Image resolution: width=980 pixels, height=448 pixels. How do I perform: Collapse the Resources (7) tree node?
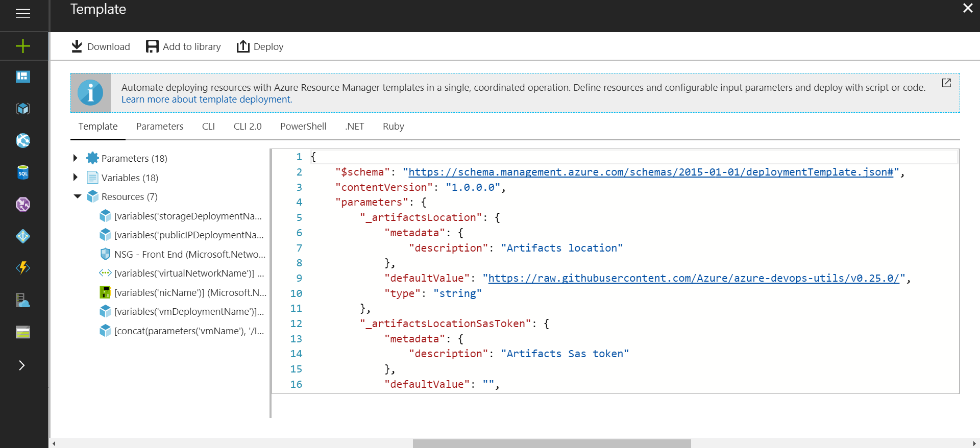(78, 196)
